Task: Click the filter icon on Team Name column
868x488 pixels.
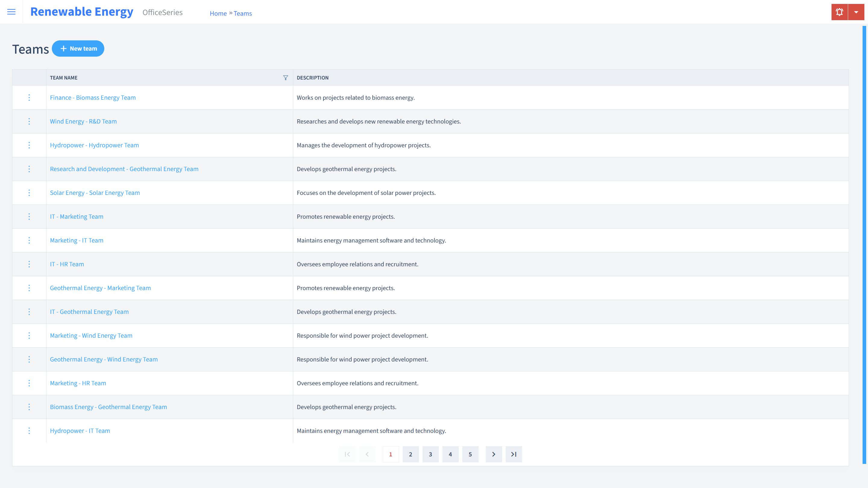Action: coord(285,77)
